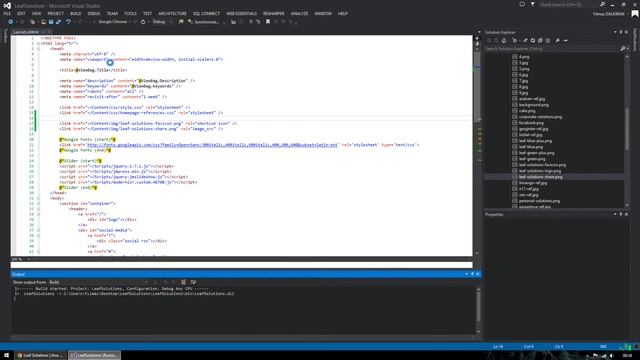Viewport: 640px width, 360px height.
Task: Select leaf-solutions-share.png in Solution Explorer
Action: click(x=540, y=177)
